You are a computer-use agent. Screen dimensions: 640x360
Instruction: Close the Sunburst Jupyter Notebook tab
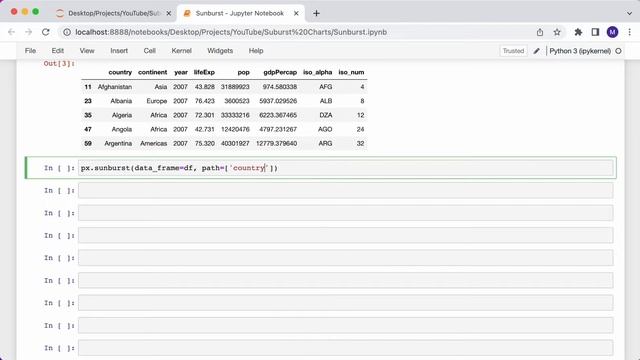296,13
